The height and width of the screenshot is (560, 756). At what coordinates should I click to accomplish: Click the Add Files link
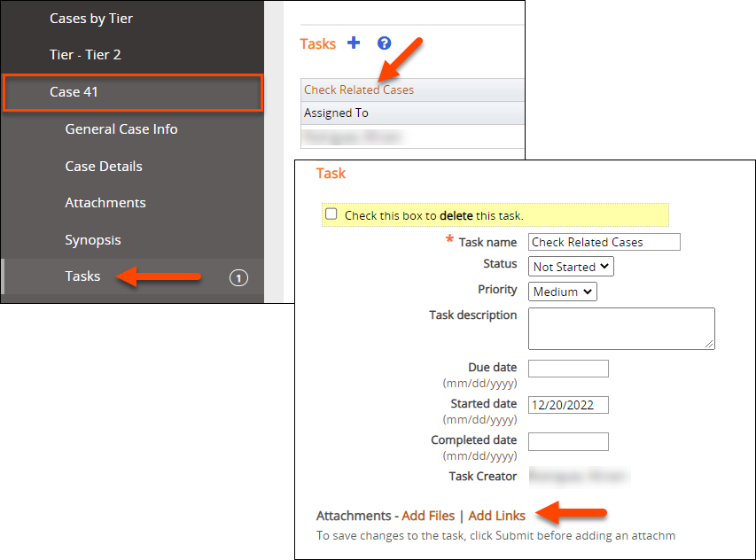[x=428, y=516]
